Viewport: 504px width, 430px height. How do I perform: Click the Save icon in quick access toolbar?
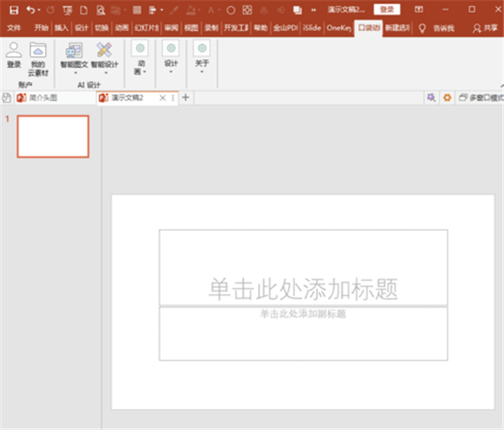(13, 9)
